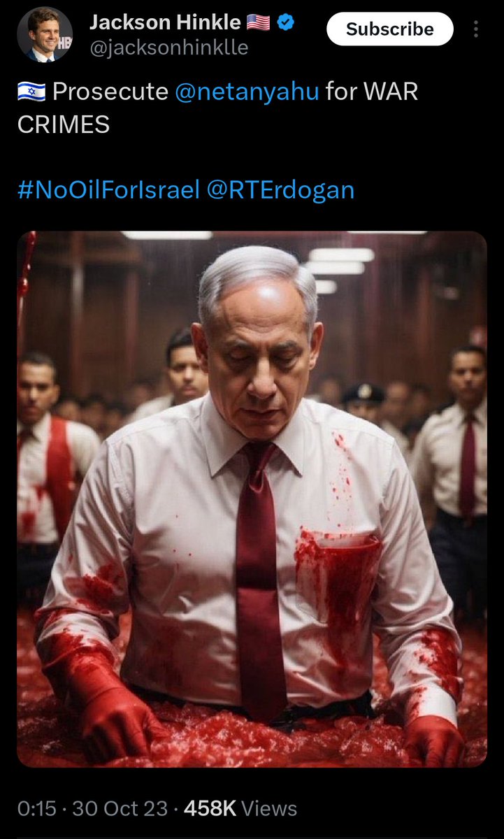Open the @jacksonhinklle handle
504x839 pixels.
click(168, 48)
